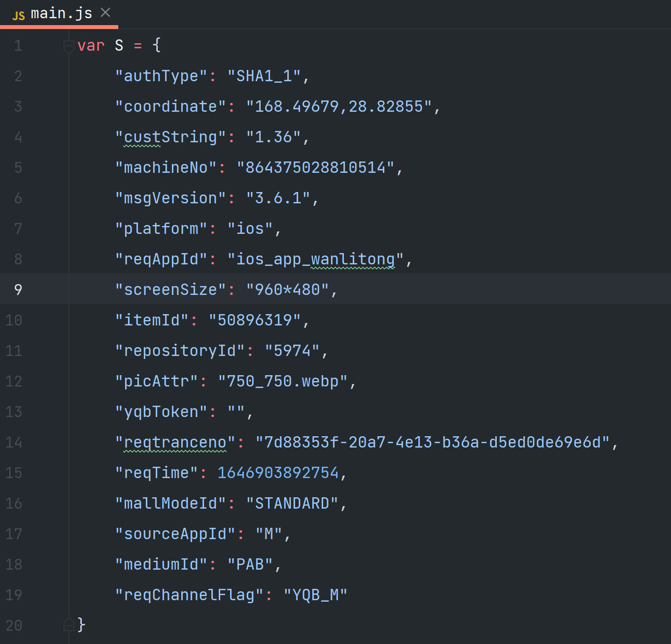671x644 pixels.
Task: Click the "SHA1_1" value
Action: (264, 76)
